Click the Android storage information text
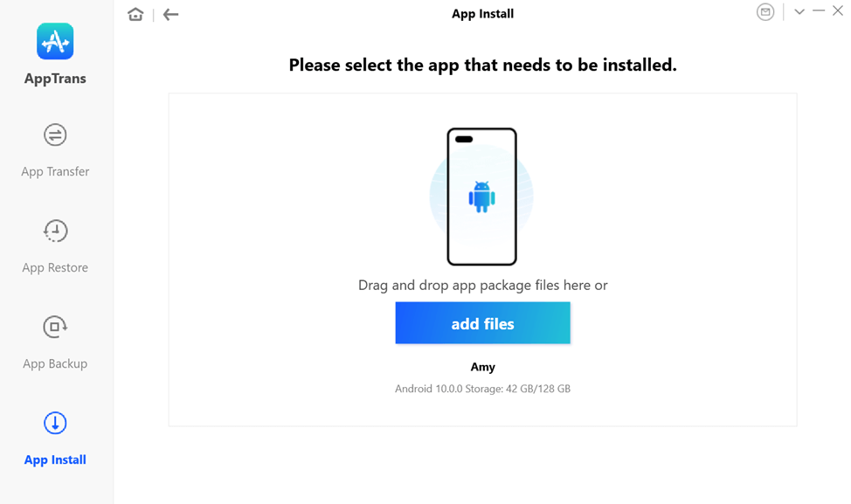Image resolution: width=851 pixels, height=504 pixels. point(482,389)
